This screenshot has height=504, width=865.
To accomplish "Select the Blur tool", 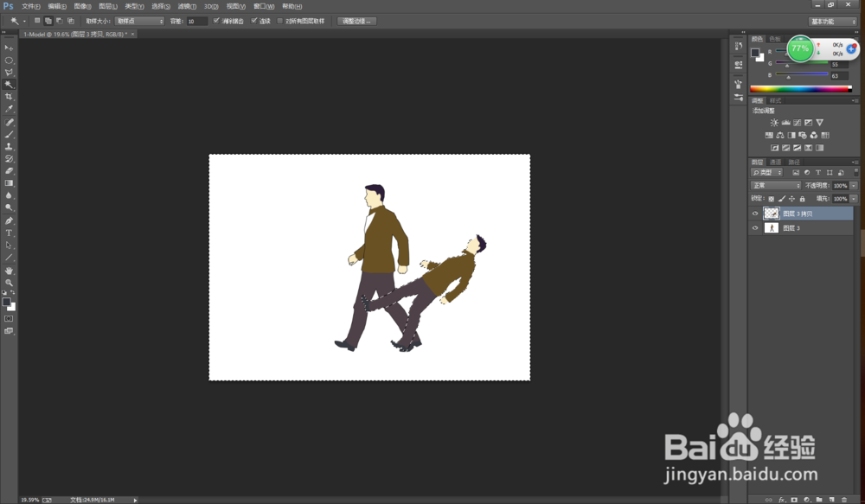I will [9, 195].
